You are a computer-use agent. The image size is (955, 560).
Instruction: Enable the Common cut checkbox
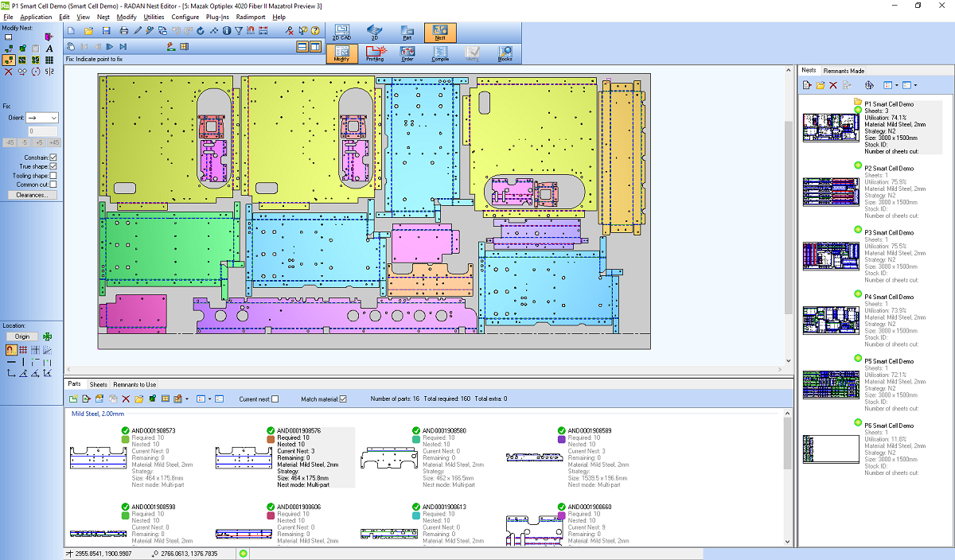pyautogui.click(x=53, y=185)
